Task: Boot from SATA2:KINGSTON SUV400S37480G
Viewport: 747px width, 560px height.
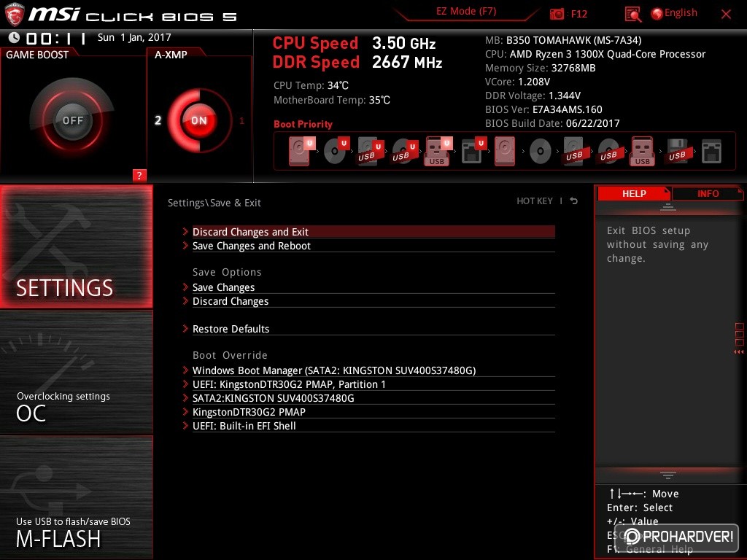Action: tap(373, 398)
